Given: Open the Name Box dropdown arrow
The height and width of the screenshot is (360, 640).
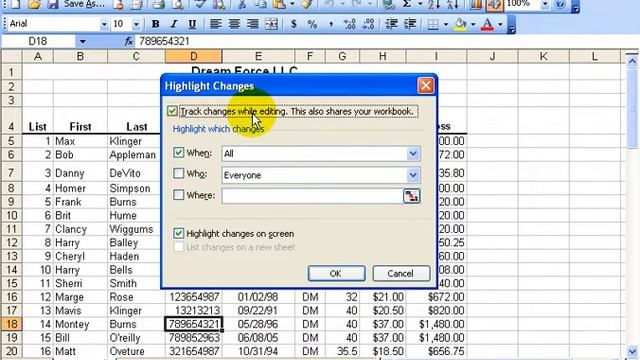Looking at the screenshot, I should [x=82, y=41].
